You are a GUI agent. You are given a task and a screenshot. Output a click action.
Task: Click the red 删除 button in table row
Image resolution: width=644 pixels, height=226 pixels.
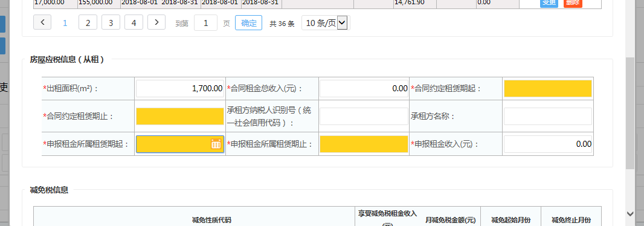[573, 3]
